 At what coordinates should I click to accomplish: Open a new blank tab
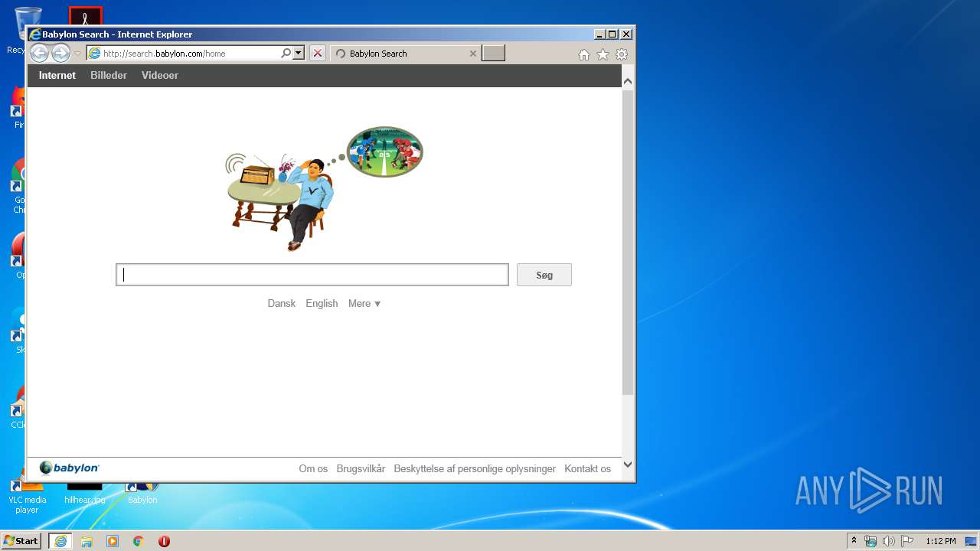(x=494, y=54)
